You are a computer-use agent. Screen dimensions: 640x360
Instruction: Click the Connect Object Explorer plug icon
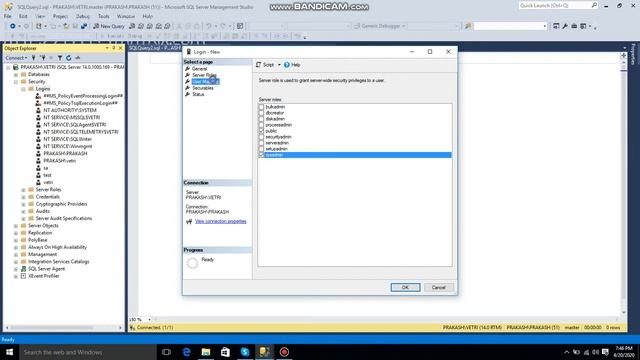[33, 58]
